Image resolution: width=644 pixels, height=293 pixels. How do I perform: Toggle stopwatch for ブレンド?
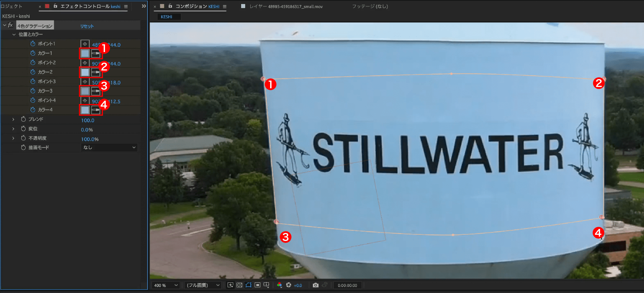23,119
